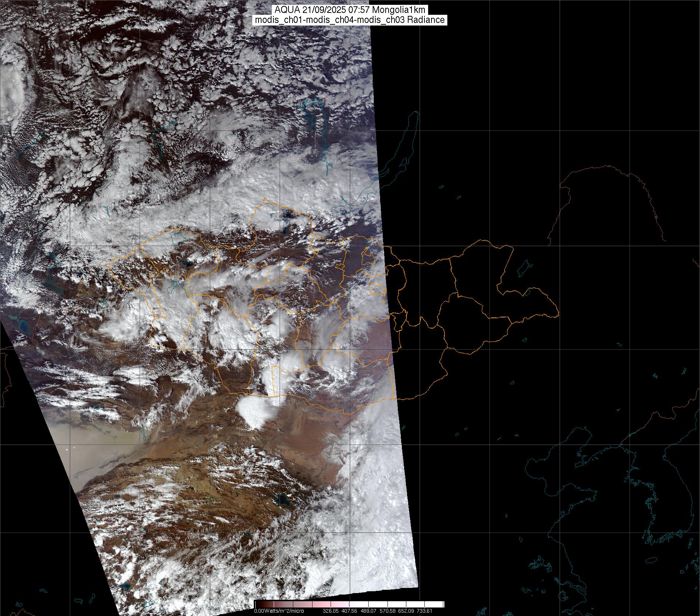Click the dark Qinghai Lake on the plateau
This screenshot has width=700, height=616.
pos(284,501)
